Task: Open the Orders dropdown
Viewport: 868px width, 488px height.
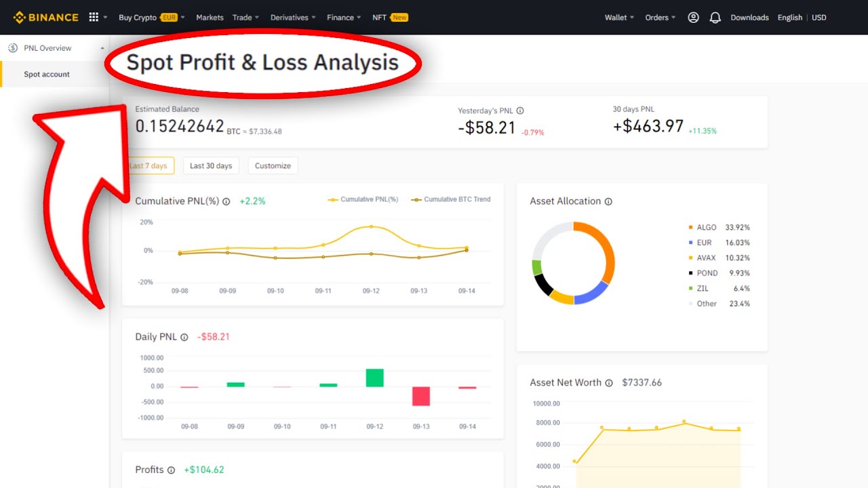Action: pyautogui.click(x=660, y=18)
